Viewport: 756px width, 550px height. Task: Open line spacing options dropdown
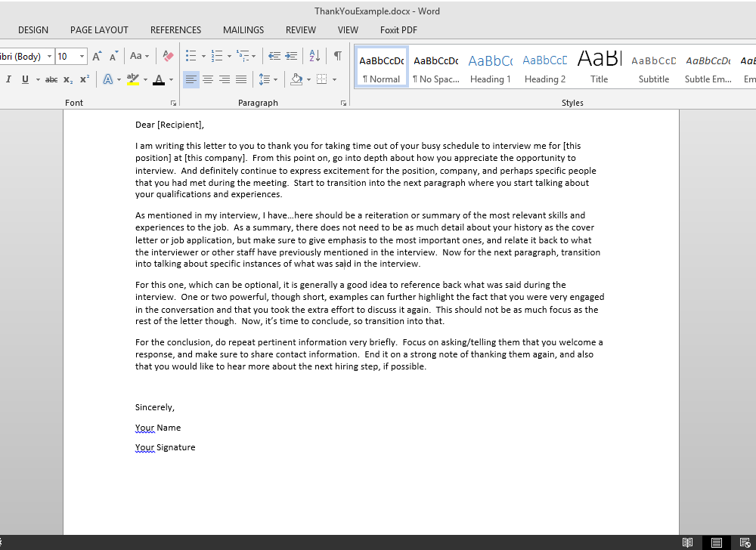click(x=268, y=79)
